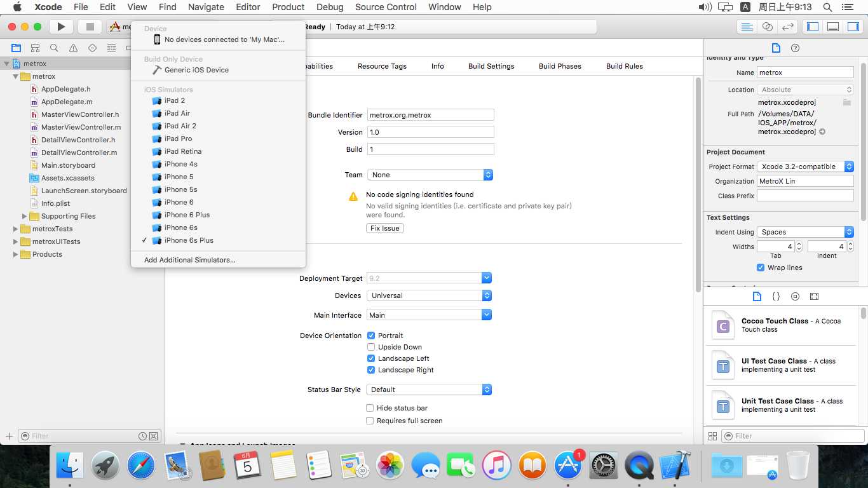Toggle the Utilities pane icon
This screenshot has width=868, height=488.
[x=853, y=27]
